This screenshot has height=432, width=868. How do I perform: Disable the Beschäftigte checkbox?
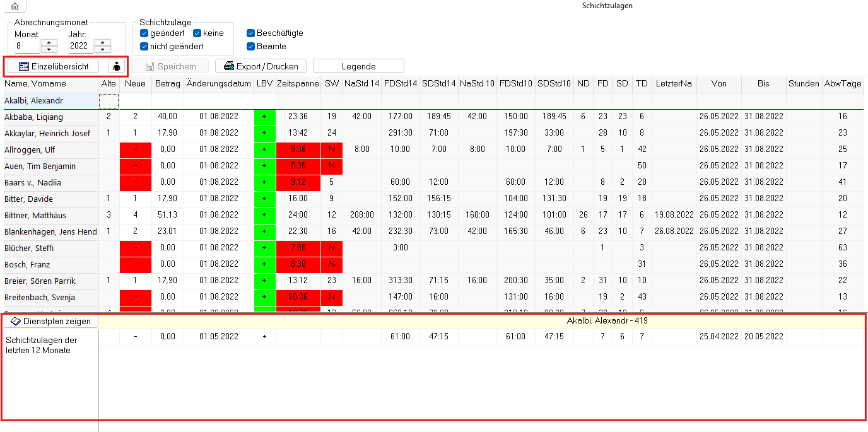coord(251,33)
